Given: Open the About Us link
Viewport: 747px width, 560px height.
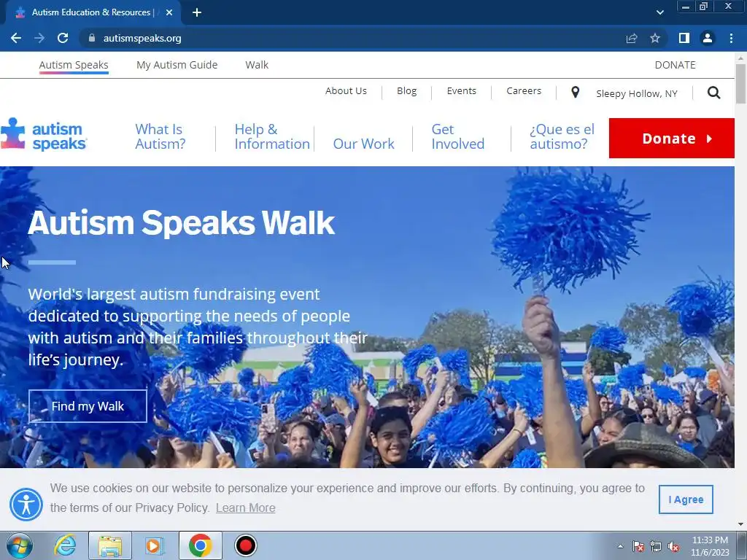Looking at the screenshot, I should [x=346, y=91].
